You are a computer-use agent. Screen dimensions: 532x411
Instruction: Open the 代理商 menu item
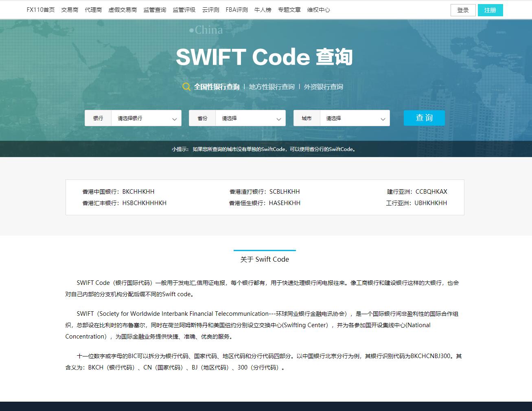(93, 10)
